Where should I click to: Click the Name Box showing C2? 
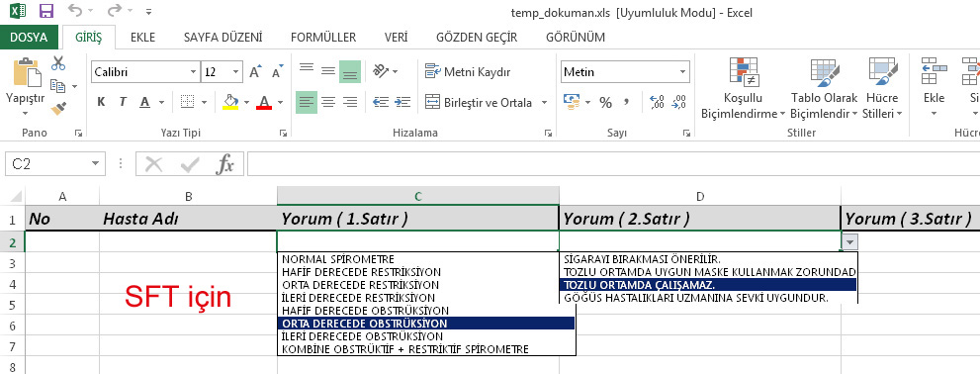click(54, 164)
